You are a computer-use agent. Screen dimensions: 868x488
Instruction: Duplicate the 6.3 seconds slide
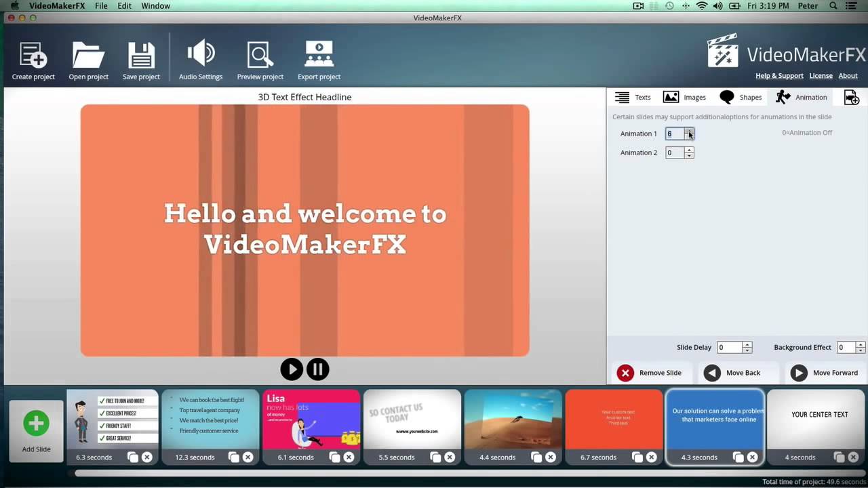(133, 457)
